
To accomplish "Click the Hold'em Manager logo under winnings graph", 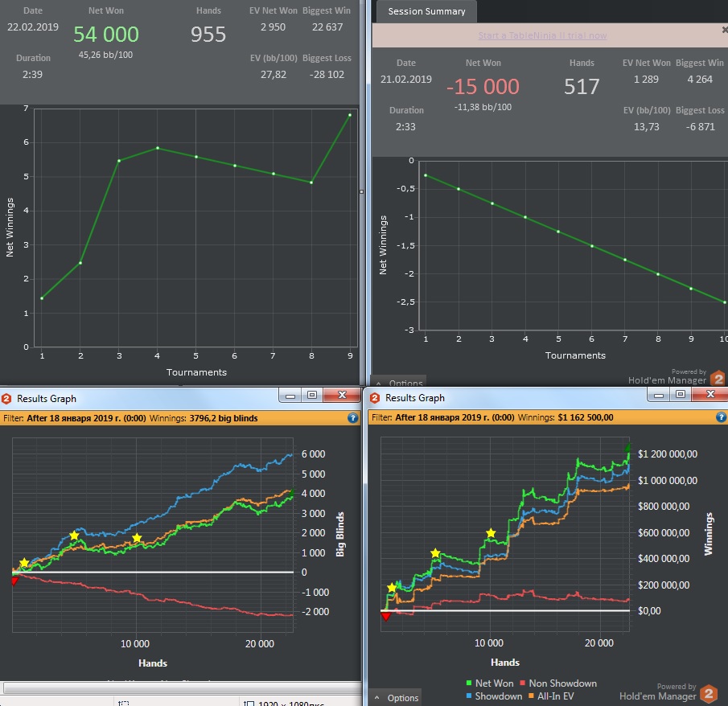I will 709,695.
